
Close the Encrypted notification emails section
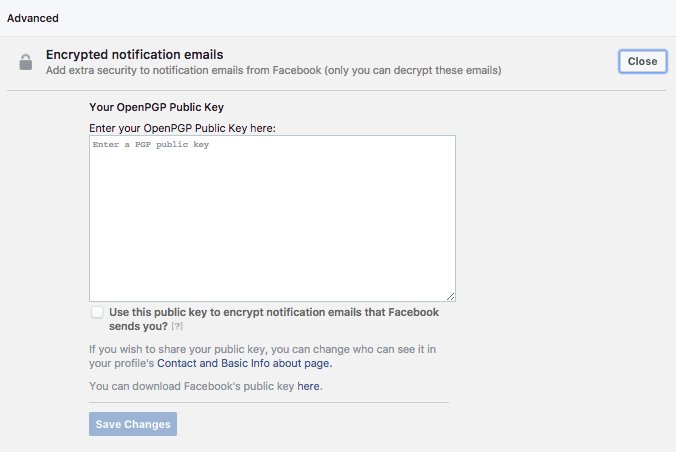coord(642,61)
